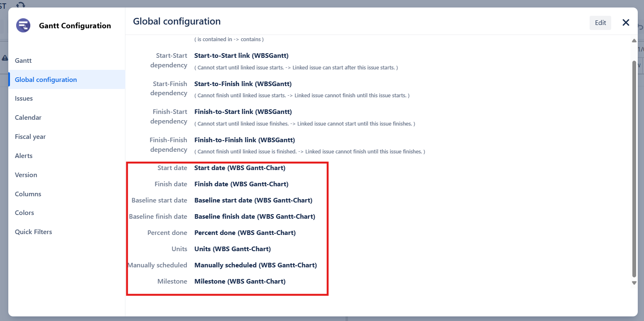Select Quick Filters in sidebar
644x321 pixels.
[x=33, y=232]
